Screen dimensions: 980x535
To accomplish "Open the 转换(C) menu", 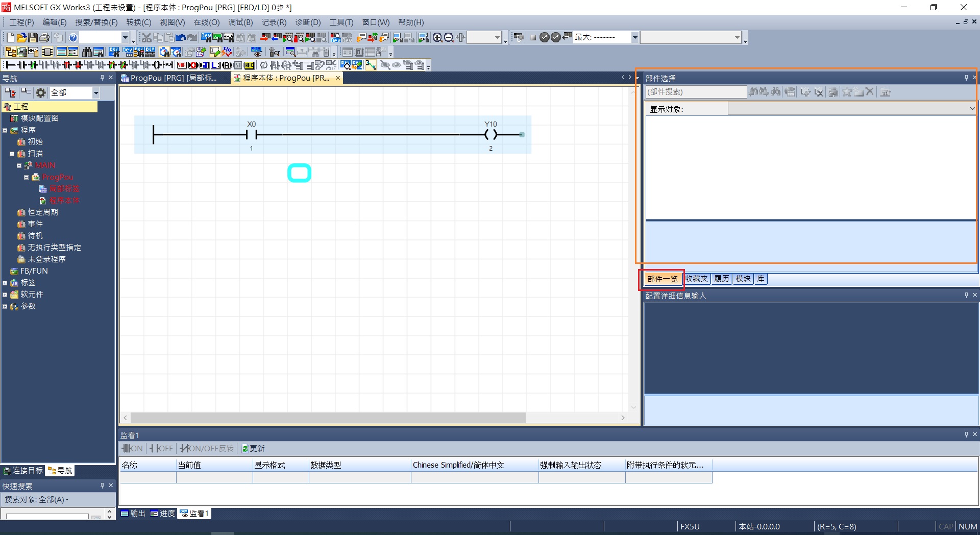I will point(138,22).
